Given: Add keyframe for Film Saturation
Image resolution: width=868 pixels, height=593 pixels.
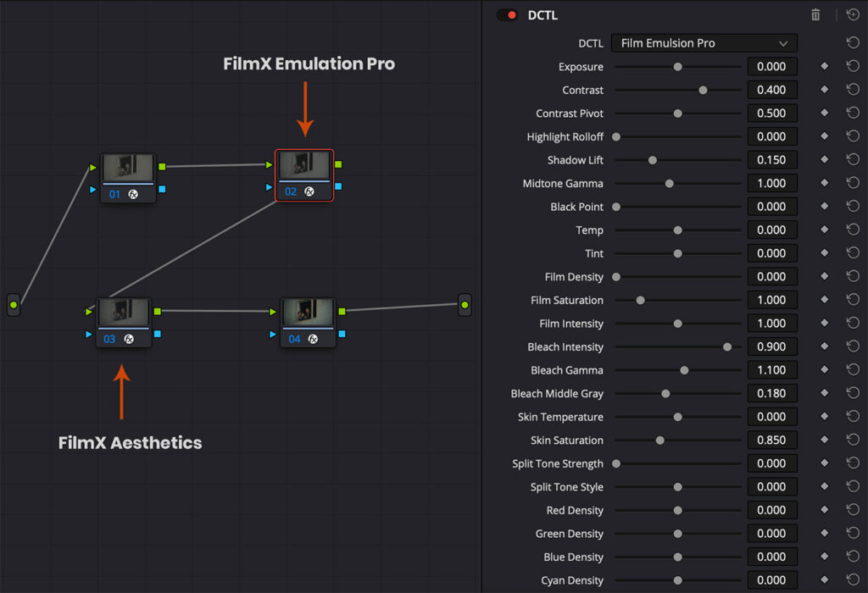Looking at the screenshot, I should coord(824,299).
